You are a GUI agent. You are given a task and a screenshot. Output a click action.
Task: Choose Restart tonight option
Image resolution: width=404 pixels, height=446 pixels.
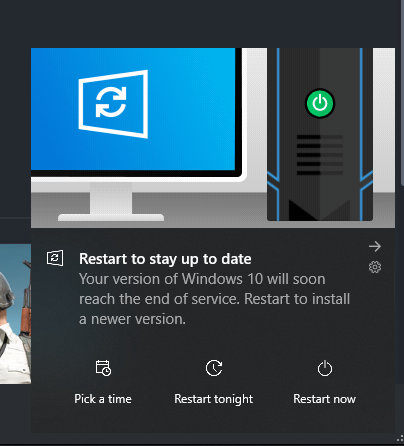pos(214,383)
